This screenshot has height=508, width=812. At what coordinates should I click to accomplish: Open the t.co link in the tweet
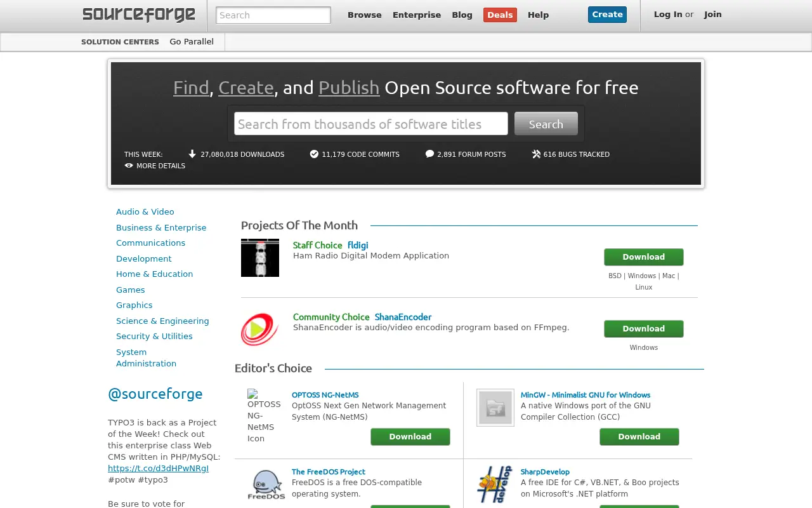coord(158,469)
